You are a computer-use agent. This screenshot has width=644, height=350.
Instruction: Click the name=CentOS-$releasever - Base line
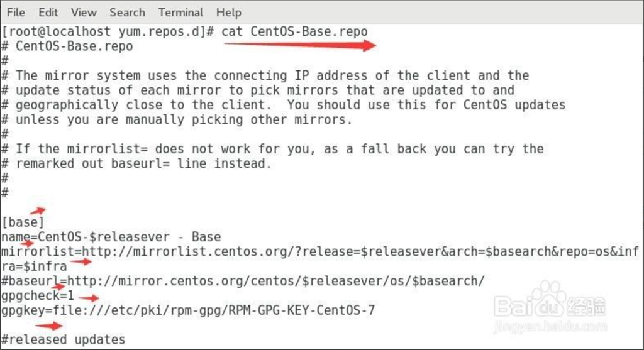click(x=111, y=237)
